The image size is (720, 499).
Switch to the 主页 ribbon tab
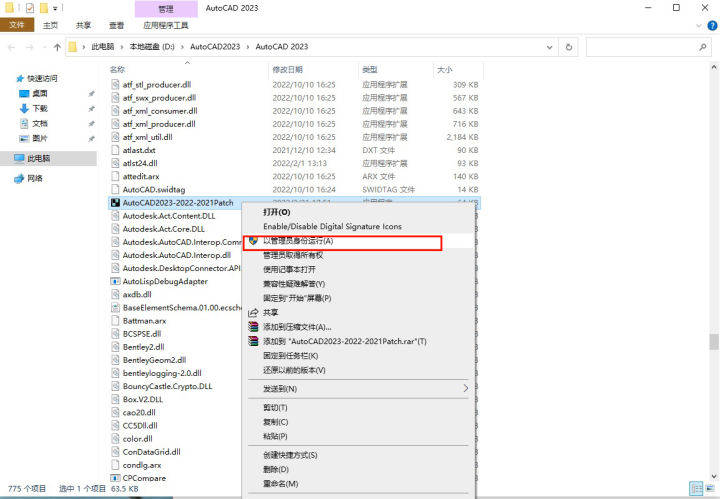(50, 25)
